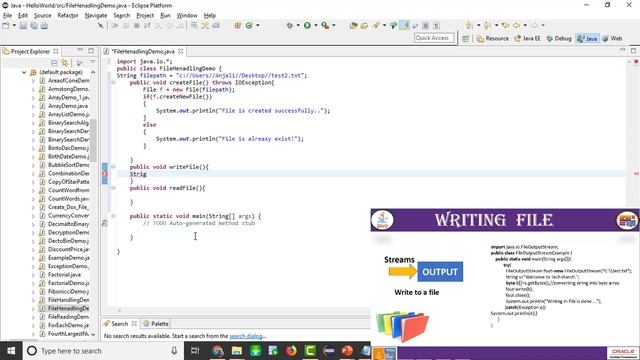Viewport: 640px width, 360px height.
Task: Click the Open Task toolbar icon
Action: tap(364, 25)
